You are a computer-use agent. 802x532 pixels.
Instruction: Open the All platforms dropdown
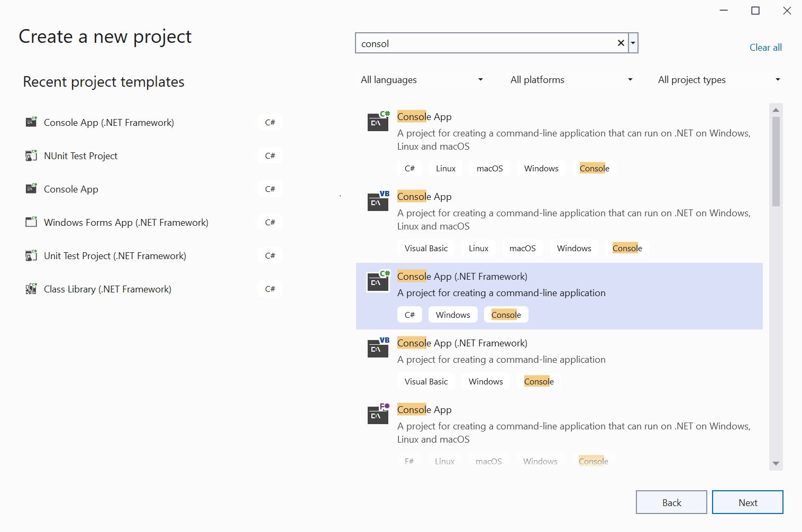(x=571, y=79)
